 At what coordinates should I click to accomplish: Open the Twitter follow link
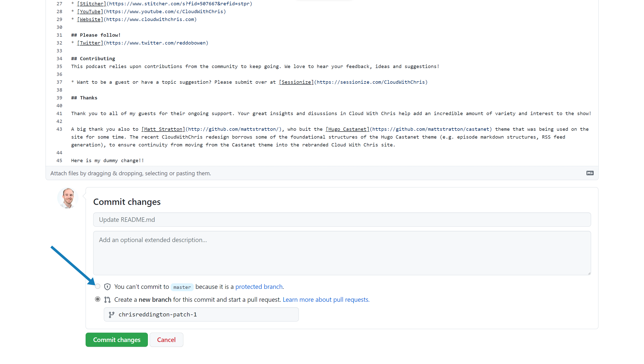(90, 43)
